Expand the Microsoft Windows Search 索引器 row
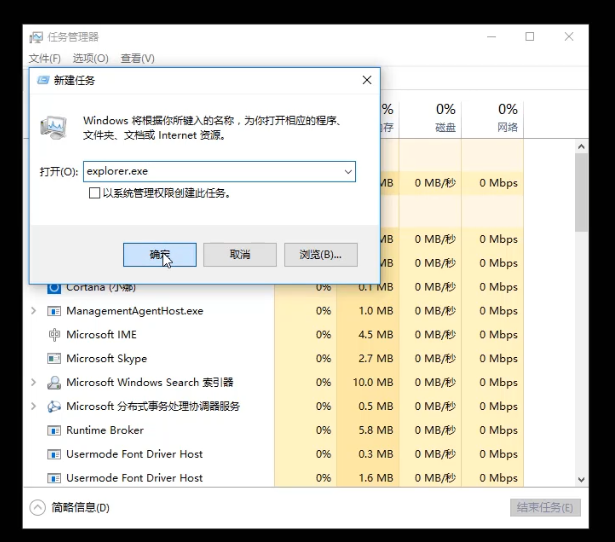This screenshot has width=615, height=542. pyautogui.click(x=34, y=382)
